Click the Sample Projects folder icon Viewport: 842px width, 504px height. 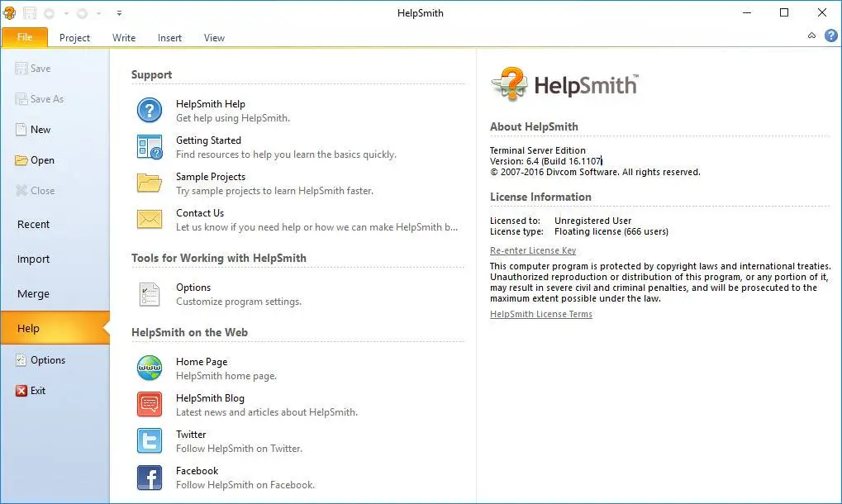[150, 183]
